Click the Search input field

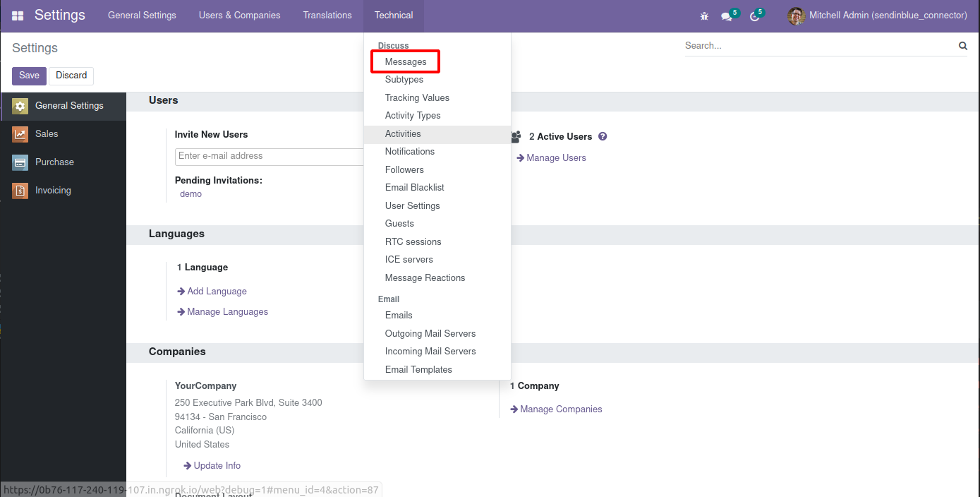click(x=818, y=46)
